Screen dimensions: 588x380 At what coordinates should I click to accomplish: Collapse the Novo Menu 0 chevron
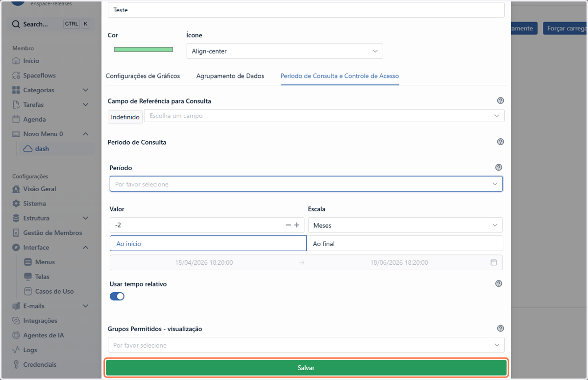coord(85,134)
